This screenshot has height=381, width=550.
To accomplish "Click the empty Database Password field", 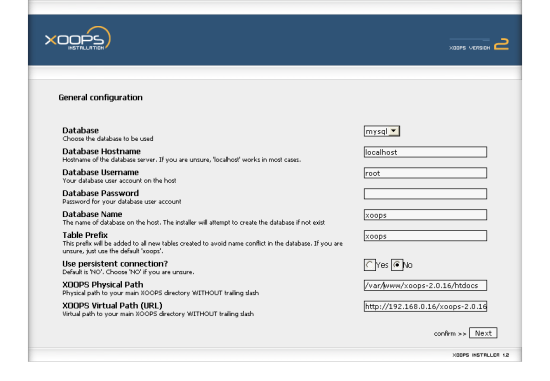I will coord(425,194).
